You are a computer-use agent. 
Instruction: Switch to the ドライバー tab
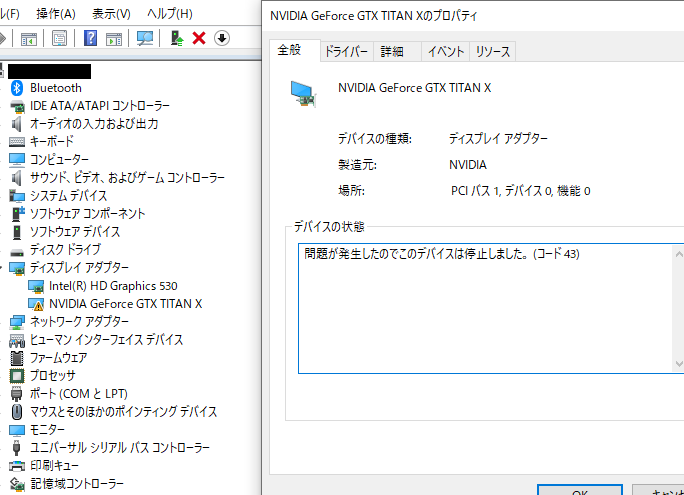[x=346, y=52]
